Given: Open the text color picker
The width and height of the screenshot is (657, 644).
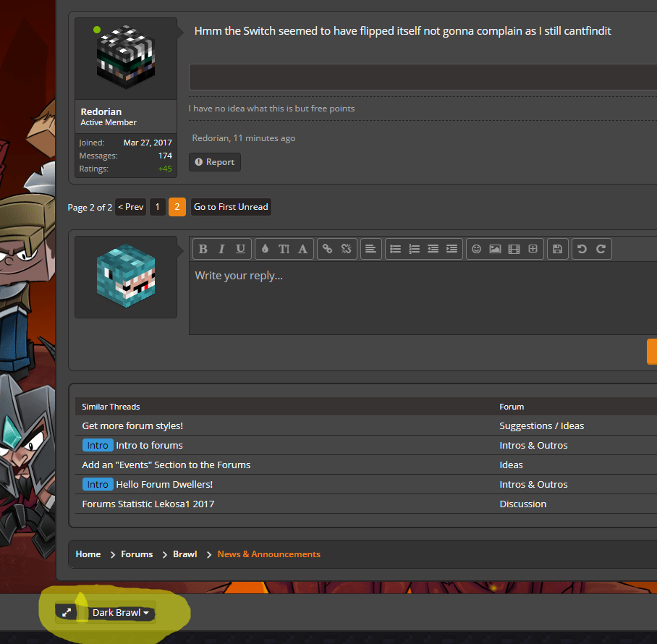Looking at the screenshot, I should [x=265, y=249].
